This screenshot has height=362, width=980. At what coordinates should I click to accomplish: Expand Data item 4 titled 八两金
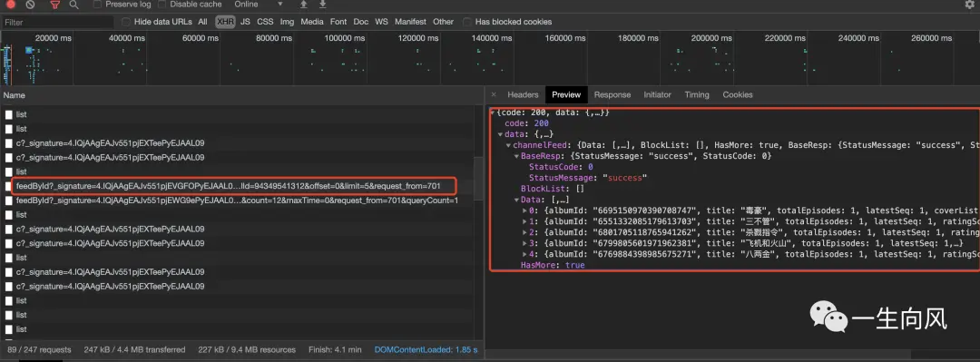(525, 254)
